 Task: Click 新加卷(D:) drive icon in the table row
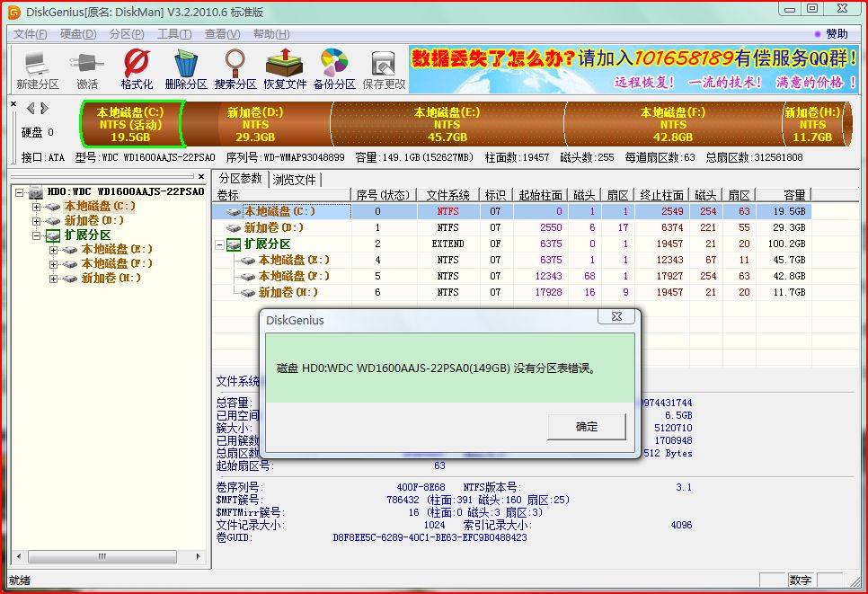tap(234, 228)
